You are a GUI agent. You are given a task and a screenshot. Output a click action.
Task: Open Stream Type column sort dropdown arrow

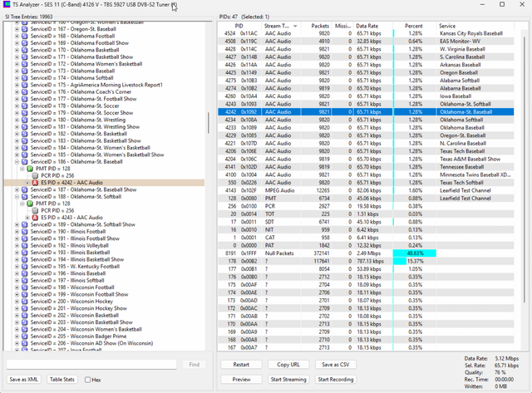pos(295,26)
